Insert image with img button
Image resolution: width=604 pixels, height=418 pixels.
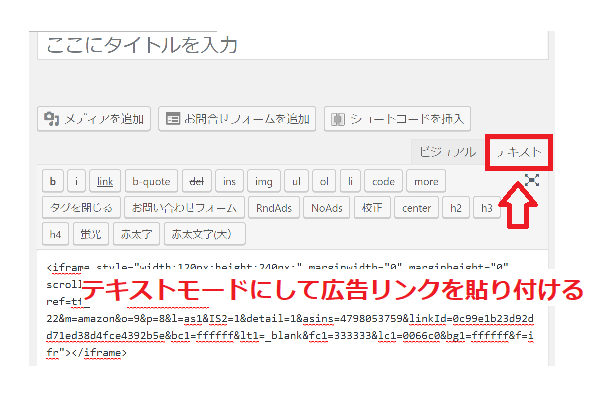pyautogui.click(x=263, y=181)
